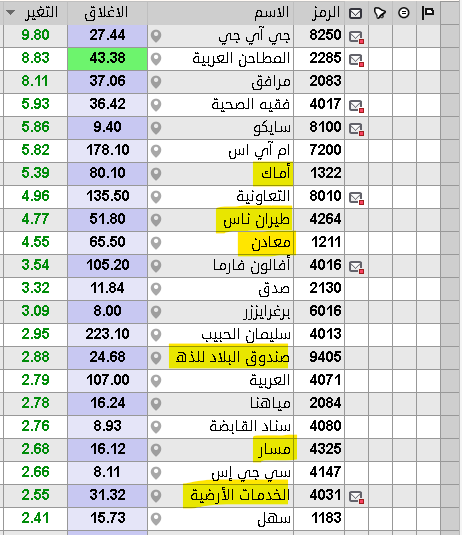Click the flag icon in the header

coord(428,13)
